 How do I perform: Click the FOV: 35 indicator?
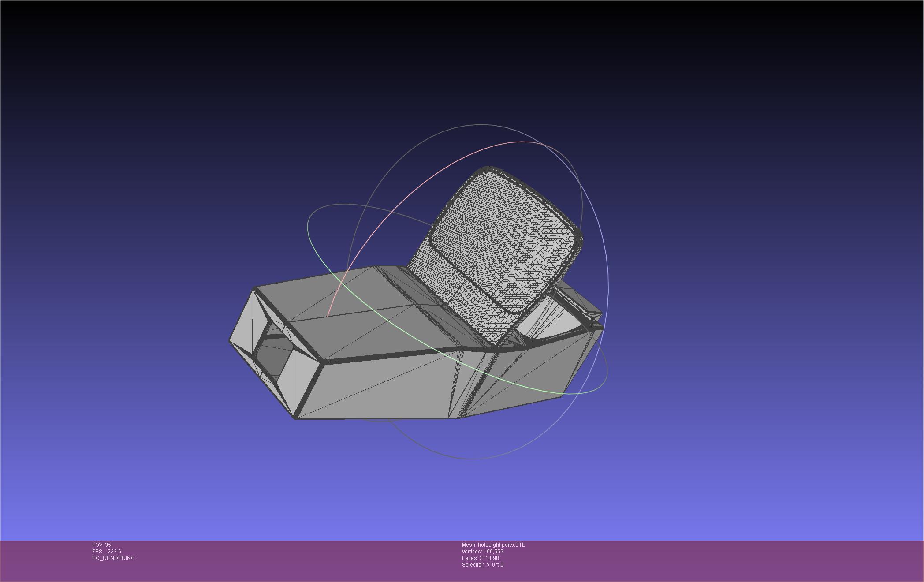(x=101, y=545)
